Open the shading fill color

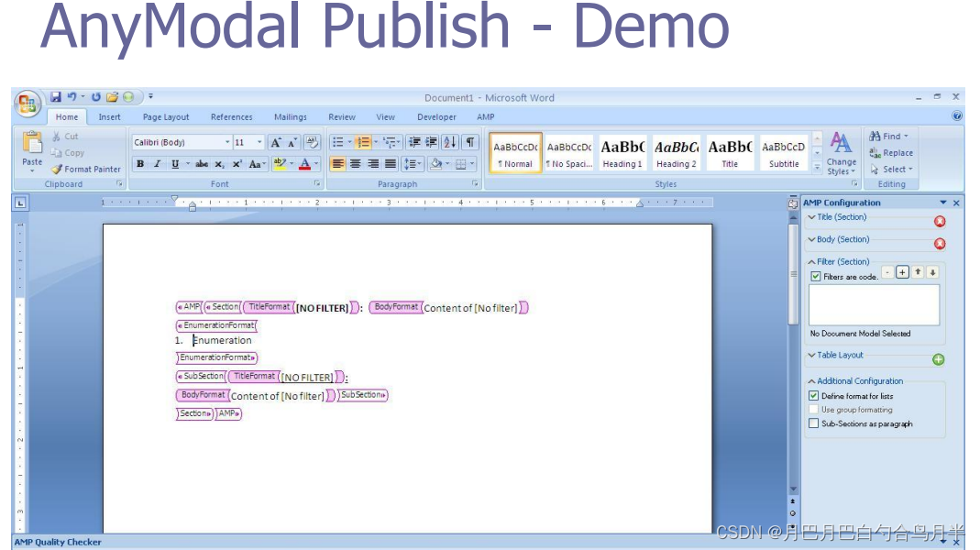click(436, 164)
